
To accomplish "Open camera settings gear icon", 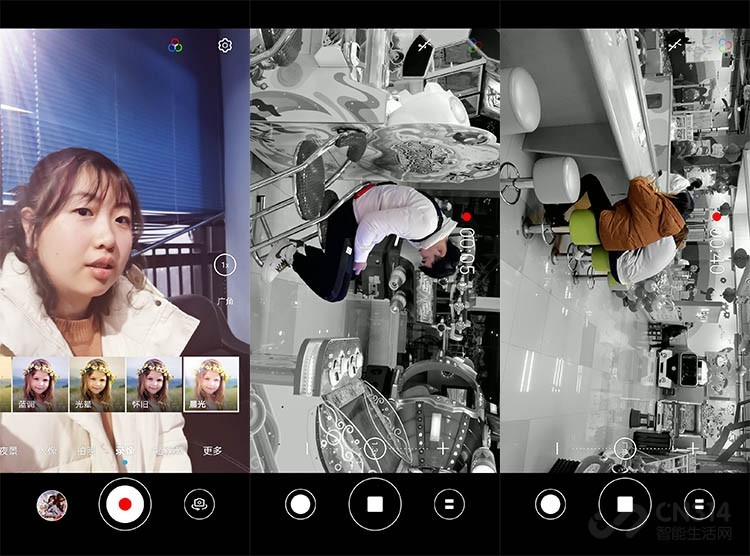I will click(225, 45).
